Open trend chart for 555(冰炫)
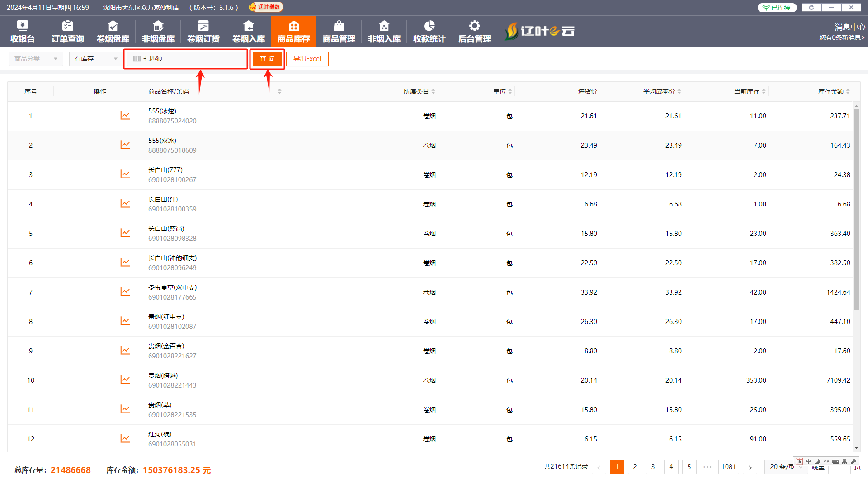This screenshot has width=868, height=488. [x=125, y=116]
